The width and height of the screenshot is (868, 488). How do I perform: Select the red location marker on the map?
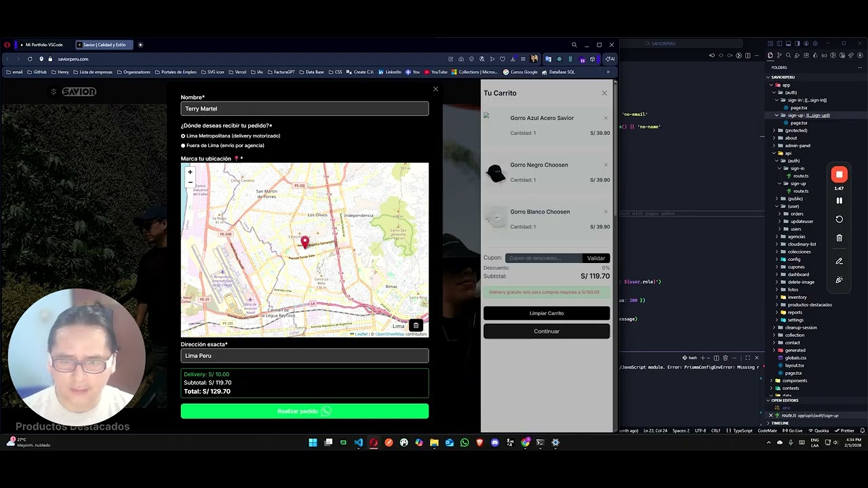304,242
